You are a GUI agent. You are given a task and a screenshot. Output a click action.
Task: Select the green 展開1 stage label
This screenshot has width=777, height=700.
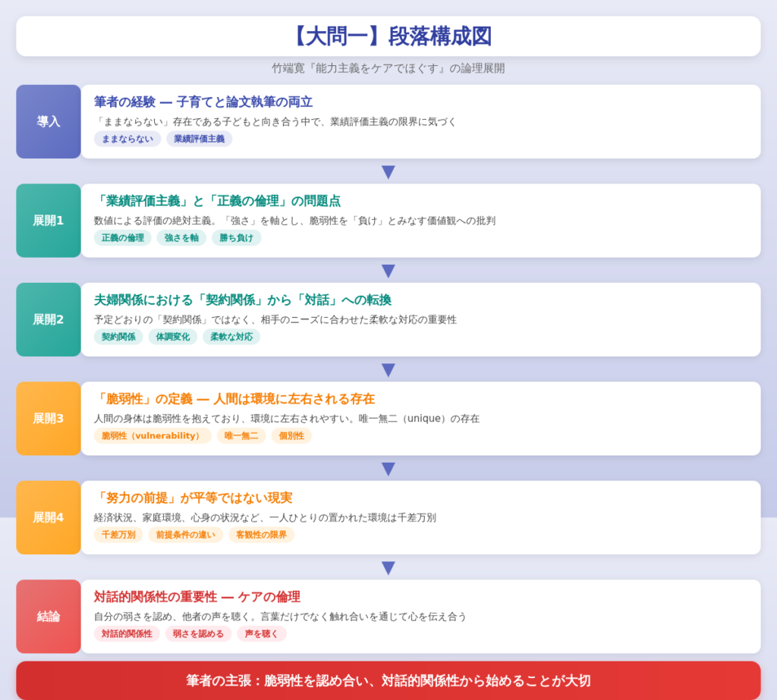coord(49,221)
